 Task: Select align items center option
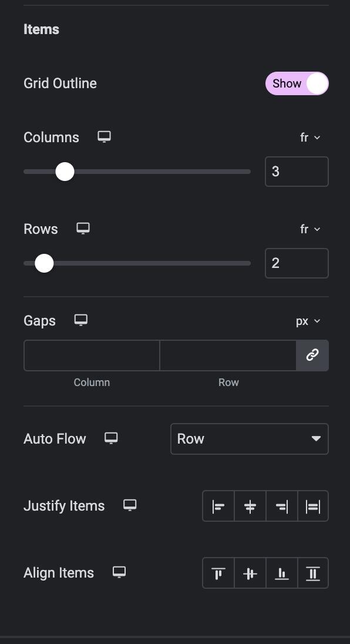pos(250,573)
